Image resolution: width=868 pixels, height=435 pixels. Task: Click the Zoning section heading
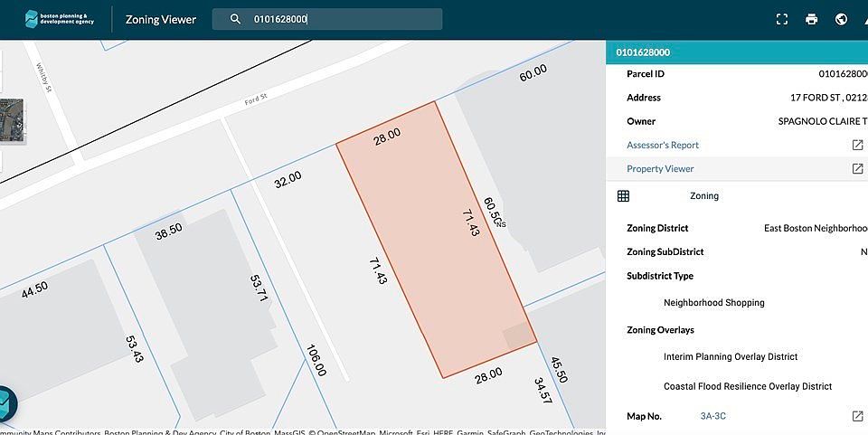point(704,195)
